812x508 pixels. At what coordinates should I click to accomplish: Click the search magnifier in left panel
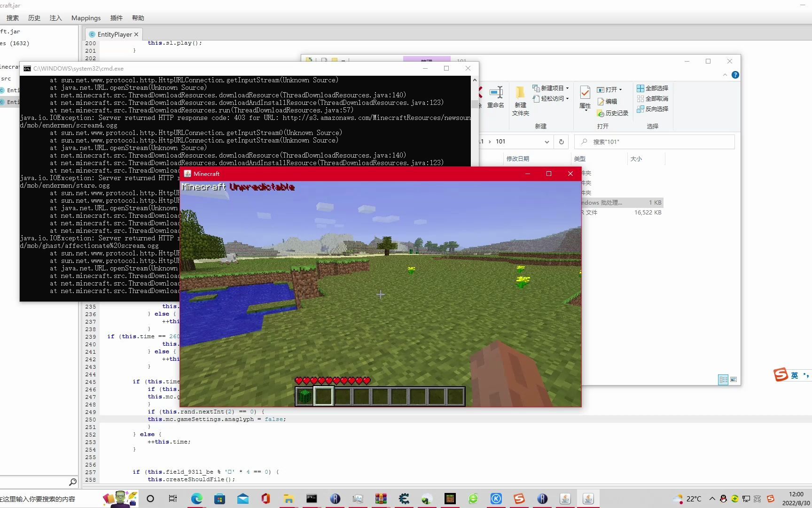(73, 482)
